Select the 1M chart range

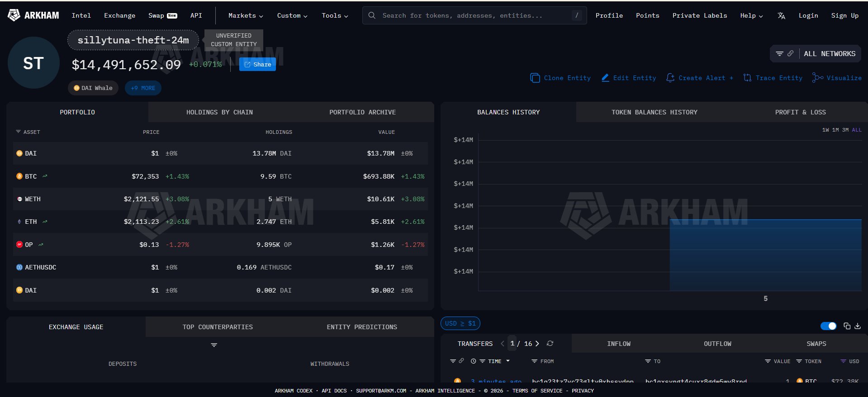[x=835, y=130]
